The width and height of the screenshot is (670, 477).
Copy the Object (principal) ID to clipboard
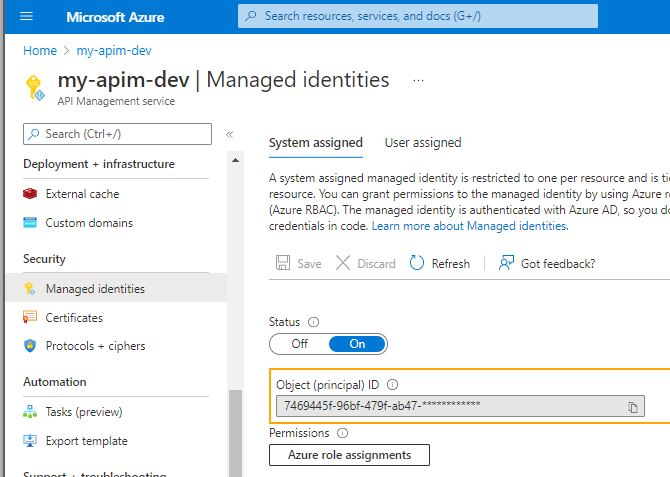[633, 407]
